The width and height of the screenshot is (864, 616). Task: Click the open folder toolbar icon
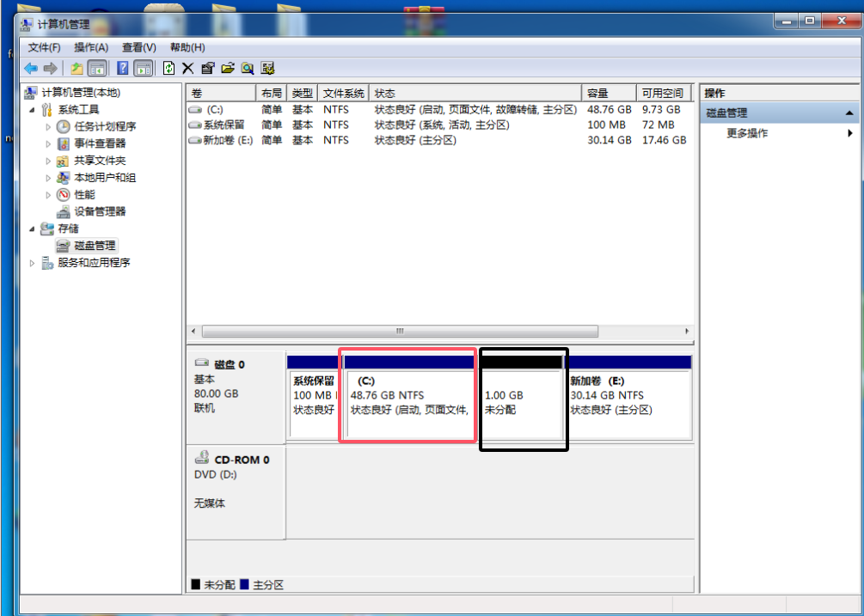coord(228,69)
